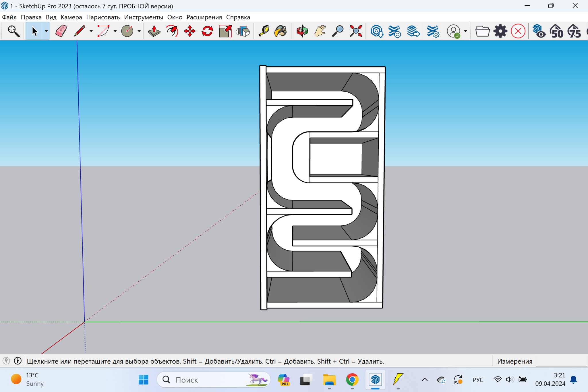Select the Circle shape tool

click(127, 31)
